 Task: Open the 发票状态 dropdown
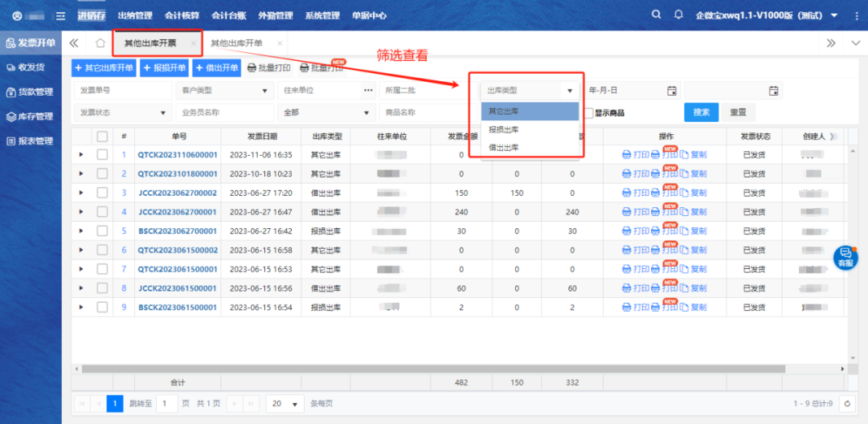coord(122,112)
